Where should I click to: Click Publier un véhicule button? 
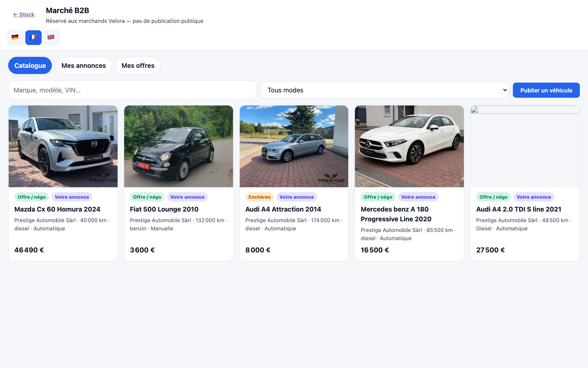coord(546,90)
